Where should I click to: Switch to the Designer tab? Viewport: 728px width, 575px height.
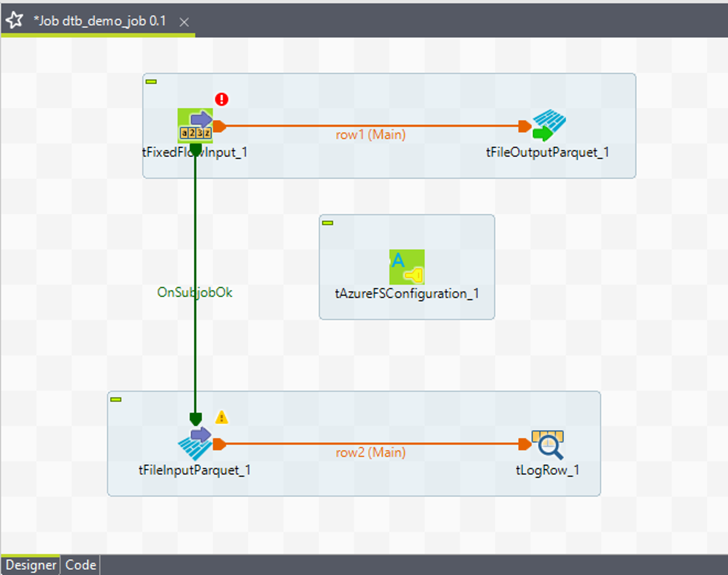pyautogui.click(x=31, y=565)
